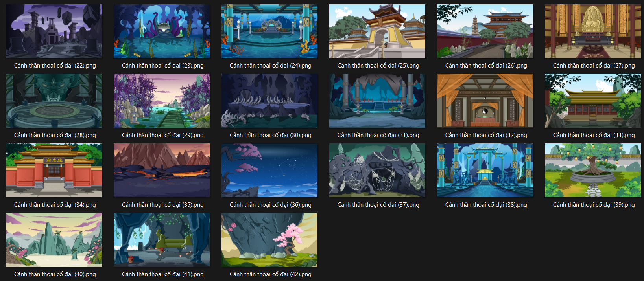Open the skeleton bones cave image (30)
This screenshot has height=281, width=644.
tap(269, 101)
